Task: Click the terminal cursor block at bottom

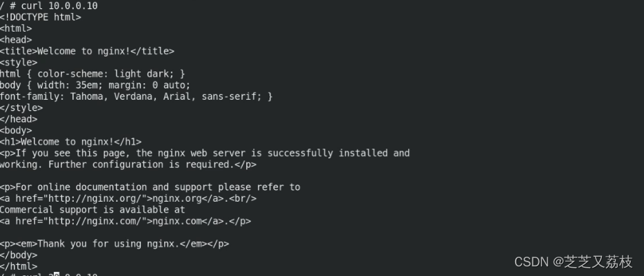Action: coord(57,274)
